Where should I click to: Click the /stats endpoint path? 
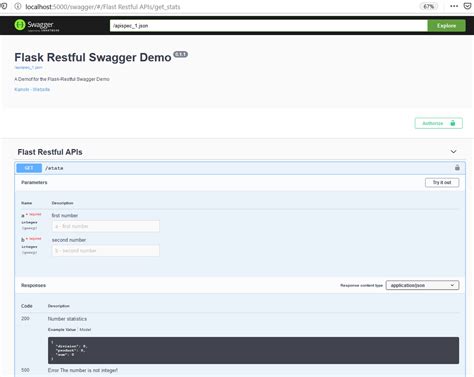(x=54, y=168)
